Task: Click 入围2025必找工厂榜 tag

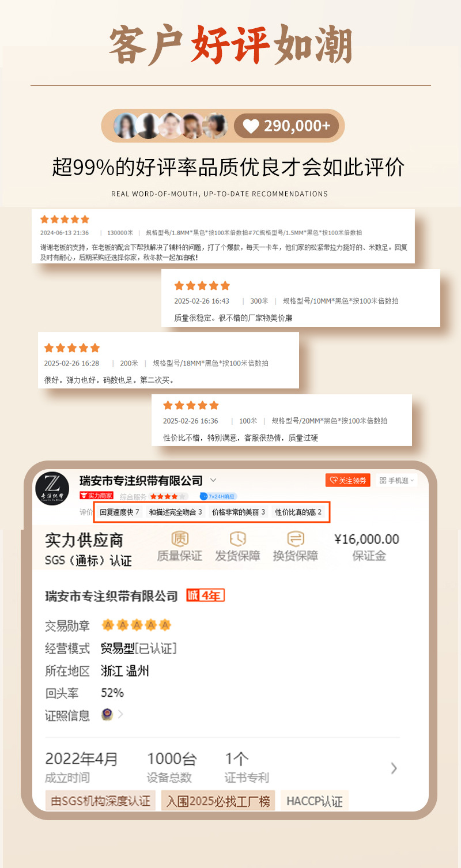Action: [x=218, y=801]
